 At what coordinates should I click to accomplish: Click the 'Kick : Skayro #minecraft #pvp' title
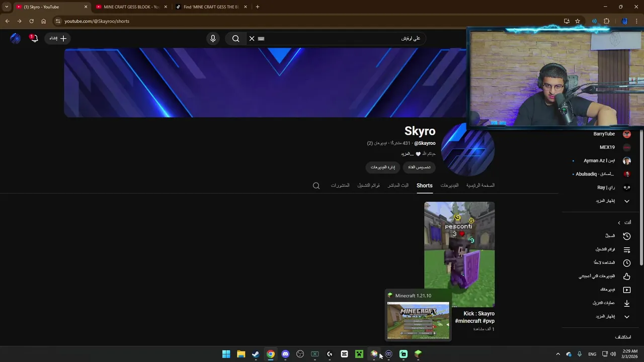click(x=475, y=317)
